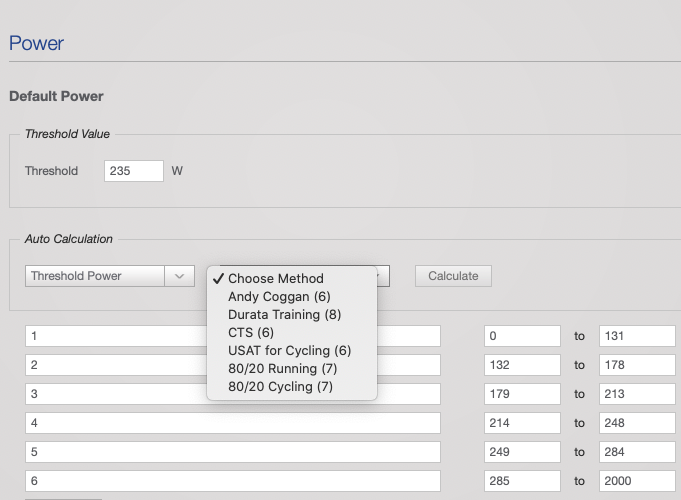
Task: Open the Threshold Power dropdown
Action: tap(109, 276)
